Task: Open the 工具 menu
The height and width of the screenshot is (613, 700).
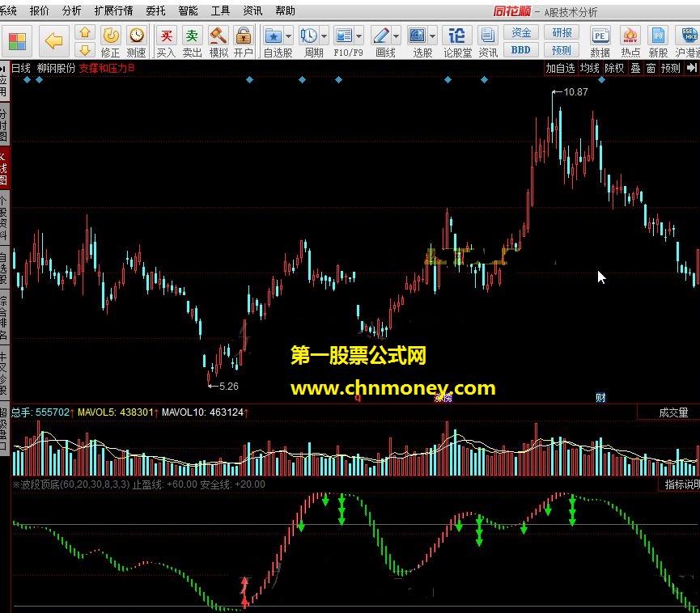Action: click(x=220, y=11)
